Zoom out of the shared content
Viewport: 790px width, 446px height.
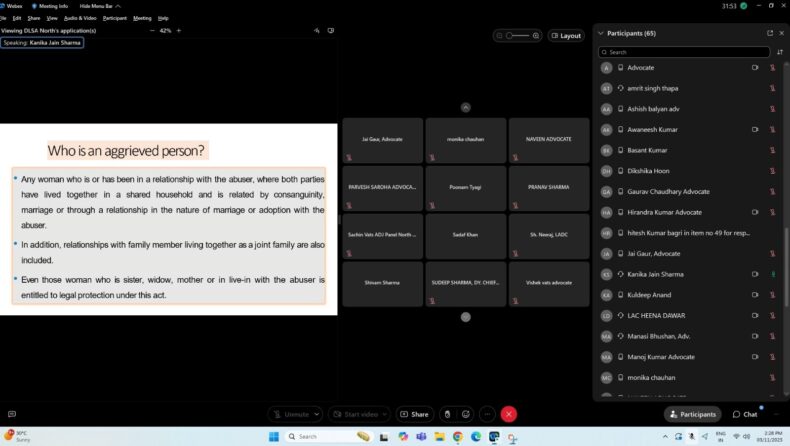152,31
